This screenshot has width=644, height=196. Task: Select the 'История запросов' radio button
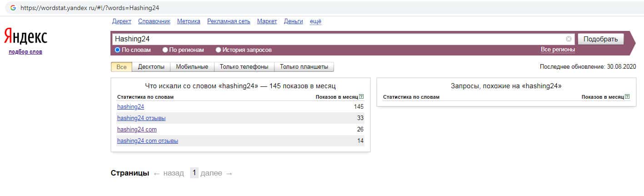[x=219, y=50]
